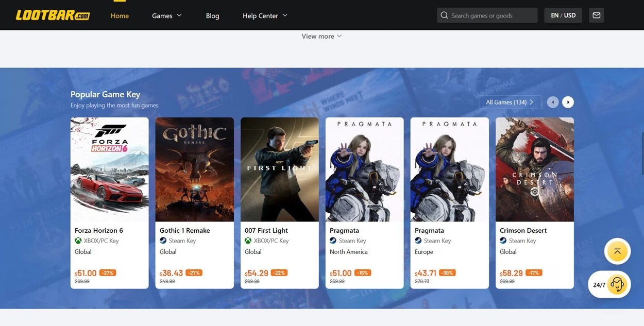Open 24/7 customer support chat
644x326 pixels.
[609, 284]
